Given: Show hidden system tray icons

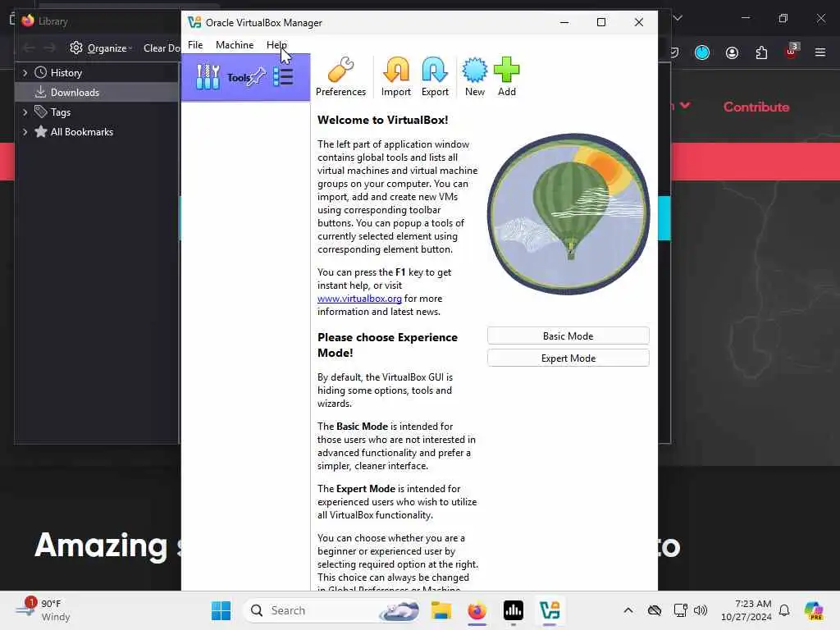Looking at the screenshot, I should click(x=628, y=610).
